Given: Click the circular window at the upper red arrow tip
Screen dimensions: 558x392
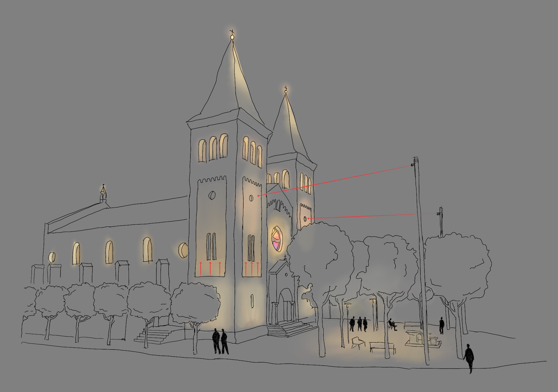Looking at the screenshot, I should click(x=251, y=198).
